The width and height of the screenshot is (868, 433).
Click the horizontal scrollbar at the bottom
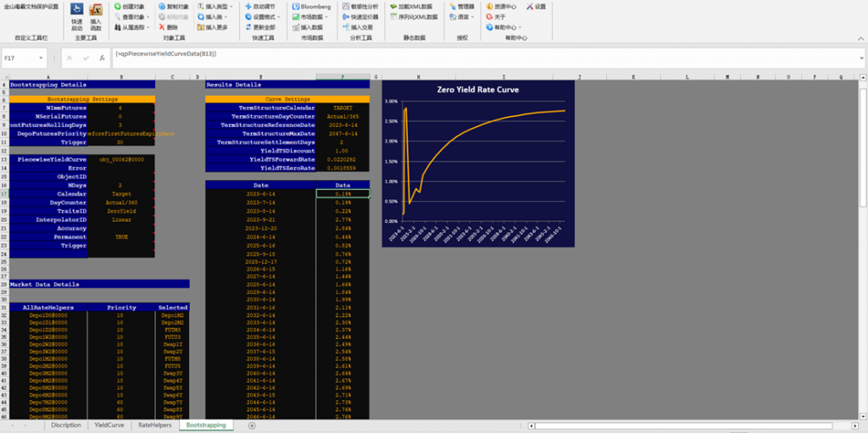(x=684, y=426)
